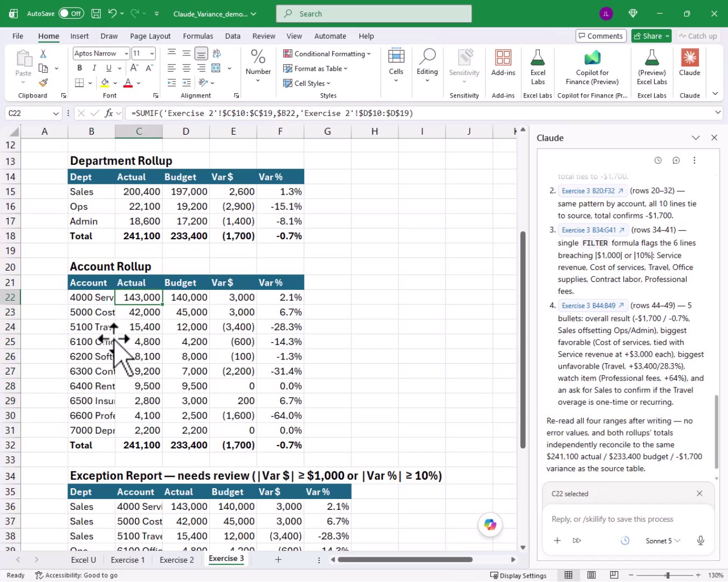Click the Undo arrow icon
Viewport: 728px width, 582px height.
(x=112, y=13)
